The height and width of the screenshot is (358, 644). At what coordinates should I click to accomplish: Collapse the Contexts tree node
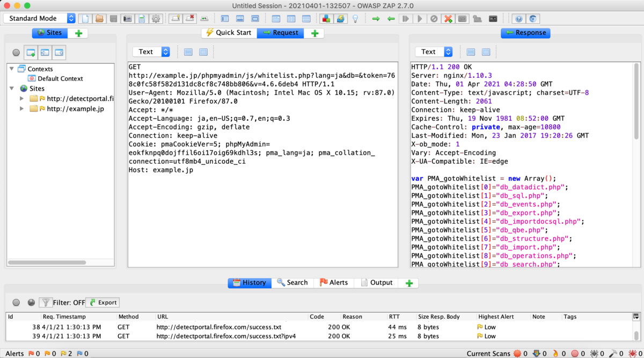tap(12, 69)
